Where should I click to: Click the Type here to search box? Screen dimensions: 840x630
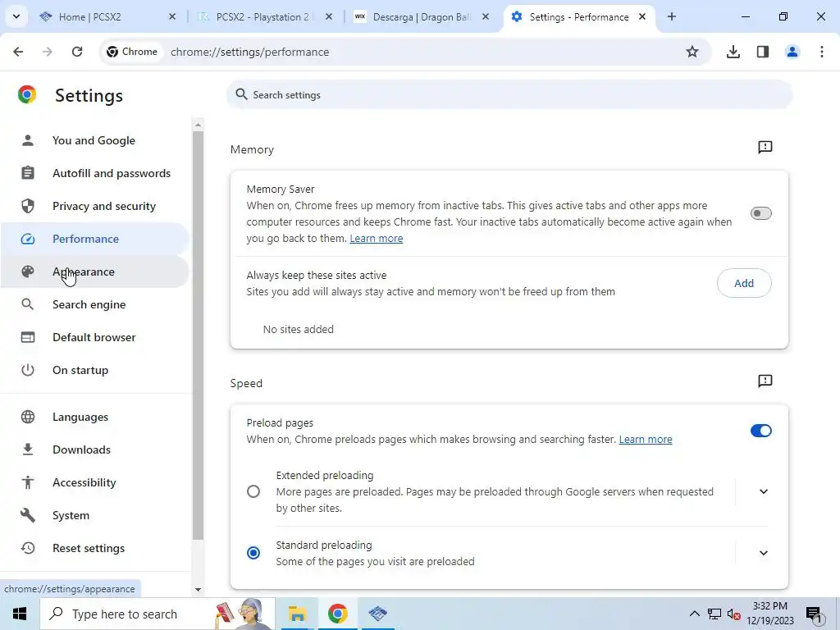(x=157, y=614)
